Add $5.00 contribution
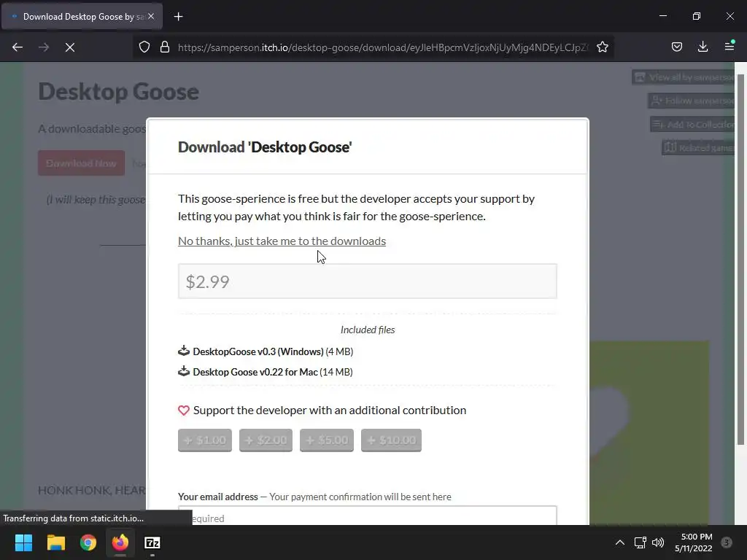Image resolution: width=747 pixels, height=560 pixels. click(x=327, y=440)
